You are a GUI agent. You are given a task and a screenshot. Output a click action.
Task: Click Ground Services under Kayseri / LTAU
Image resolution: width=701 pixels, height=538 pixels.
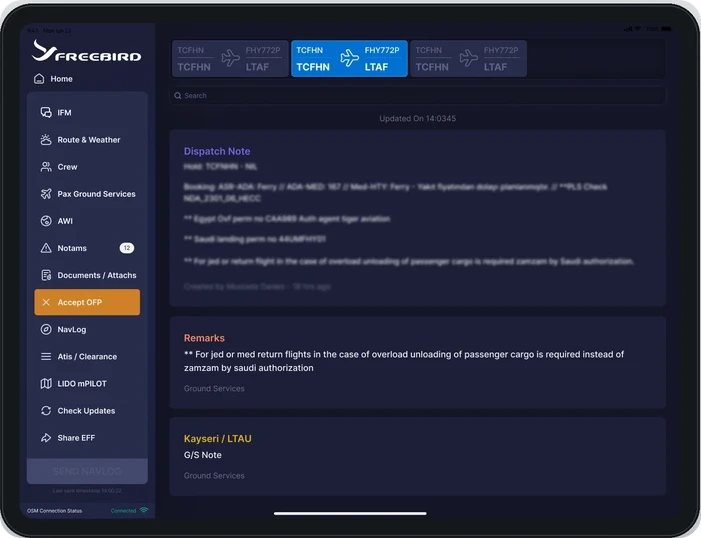214,475
